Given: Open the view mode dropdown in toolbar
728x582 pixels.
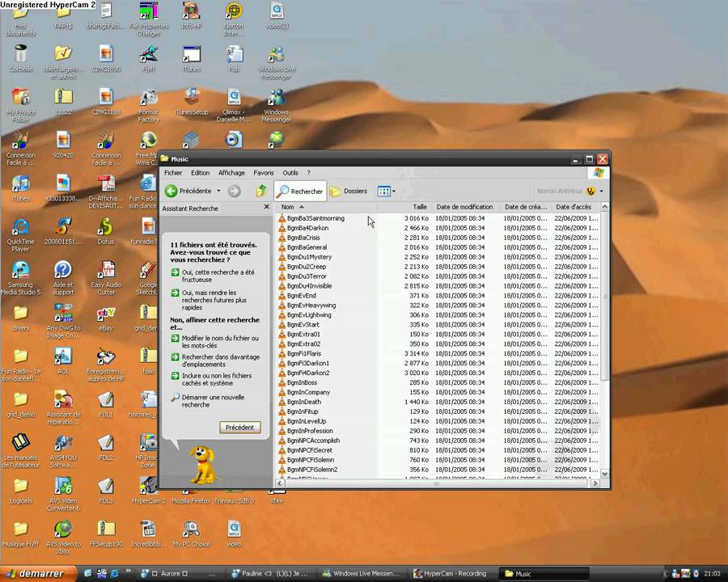Looking at the screenshot, I should tap(387, 191).
